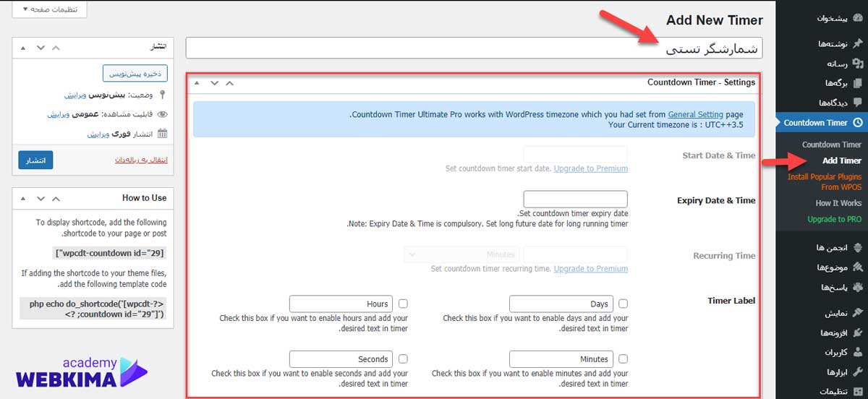The image size is (868, 399).
Task: Collapse the How to Use box toggle
Action: (22, 199)
